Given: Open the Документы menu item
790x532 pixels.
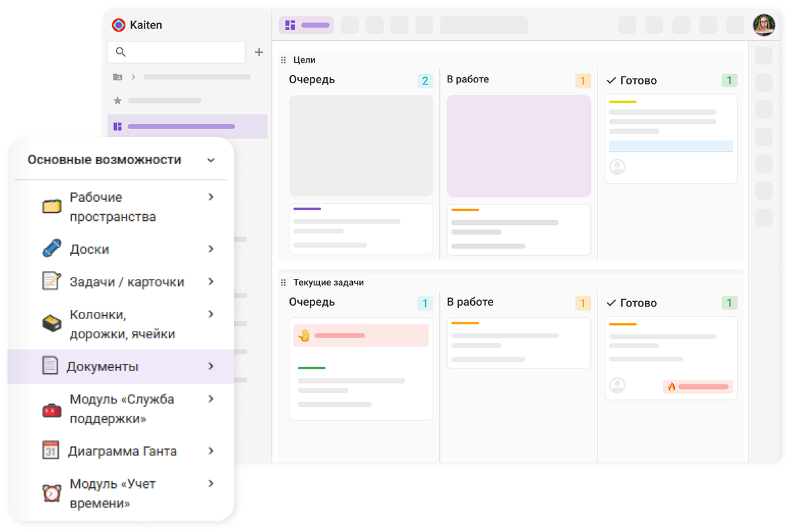Looking at the screenshot, I should point(102,367).
